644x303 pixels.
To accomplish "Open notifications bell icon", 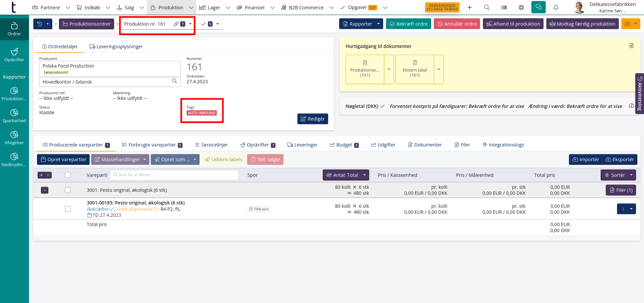I will pyautogui.click(x=556, y=7).
